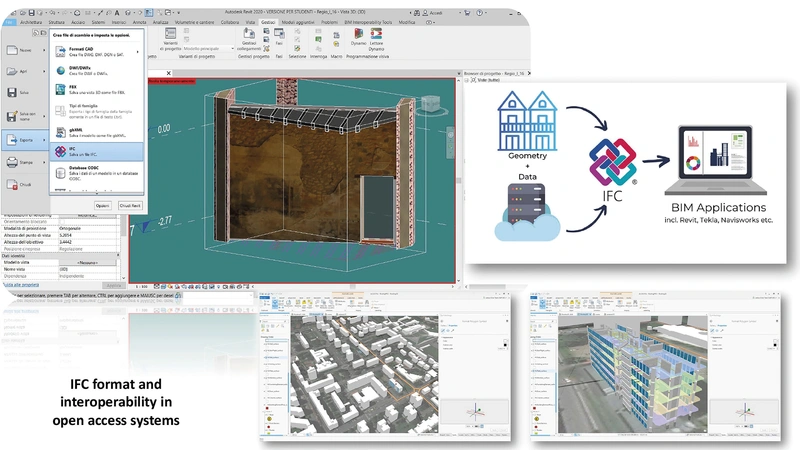Open the Gestisci ribbon tab

267,21
